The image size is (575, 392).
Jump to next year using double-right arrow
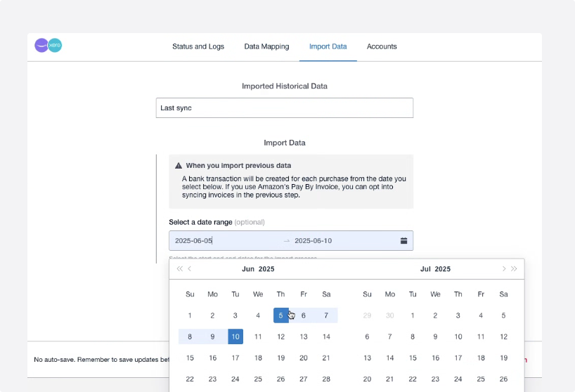click(514, 269)
